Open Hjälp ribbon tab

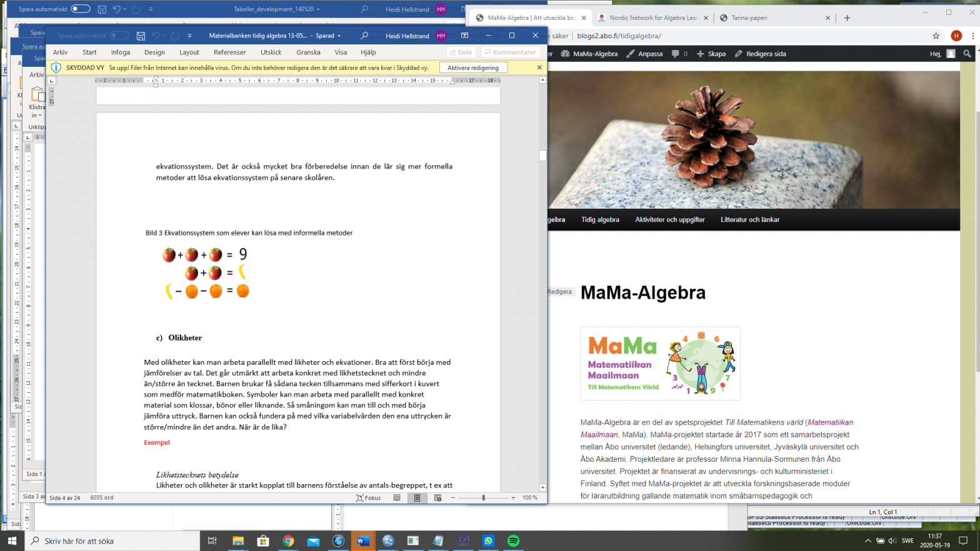tap(368, 52)
